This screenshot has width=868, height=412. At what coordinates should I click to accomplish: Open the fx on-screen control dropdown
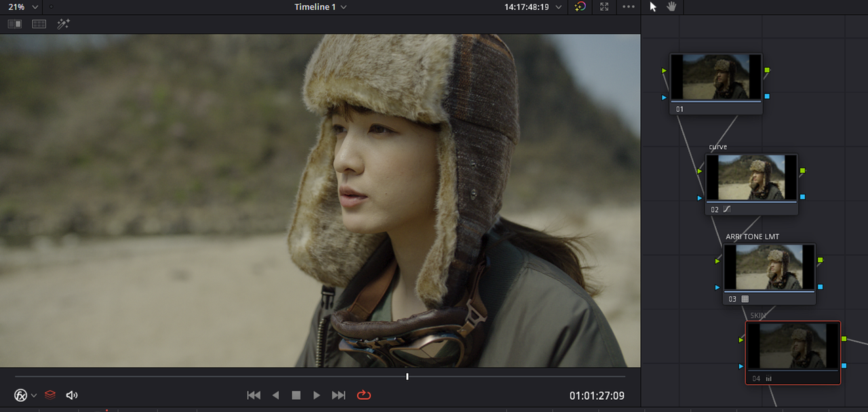(26, 395)
